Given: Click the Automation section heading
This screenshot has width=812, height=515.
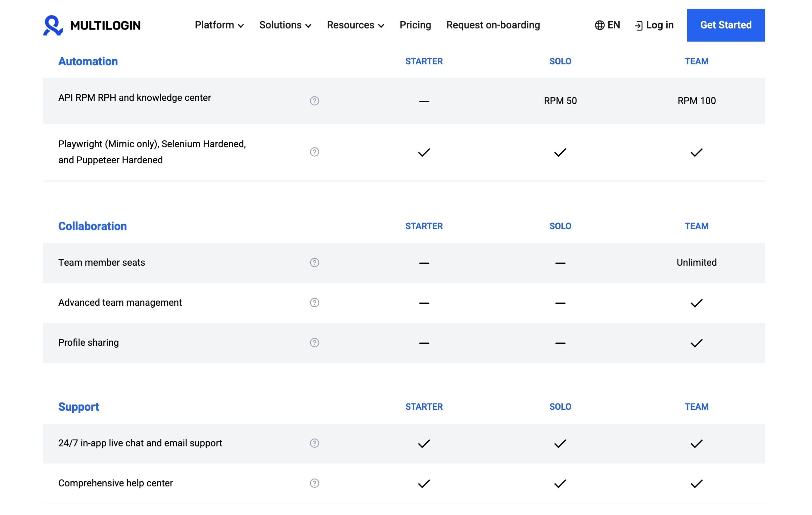Looking at the screenshot, I should tap(88, 61).
